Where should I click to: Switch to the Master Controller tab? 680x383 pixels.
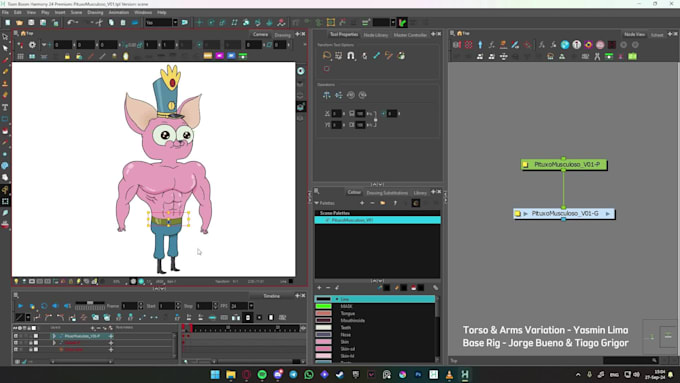pos(410,35)
